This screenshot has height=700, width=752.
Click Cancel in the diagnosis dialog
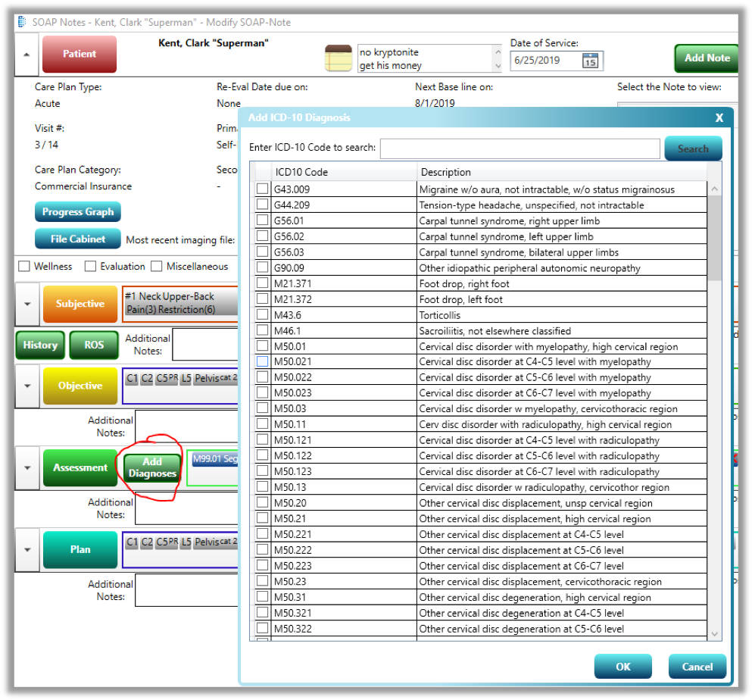[x=697, y=667]
